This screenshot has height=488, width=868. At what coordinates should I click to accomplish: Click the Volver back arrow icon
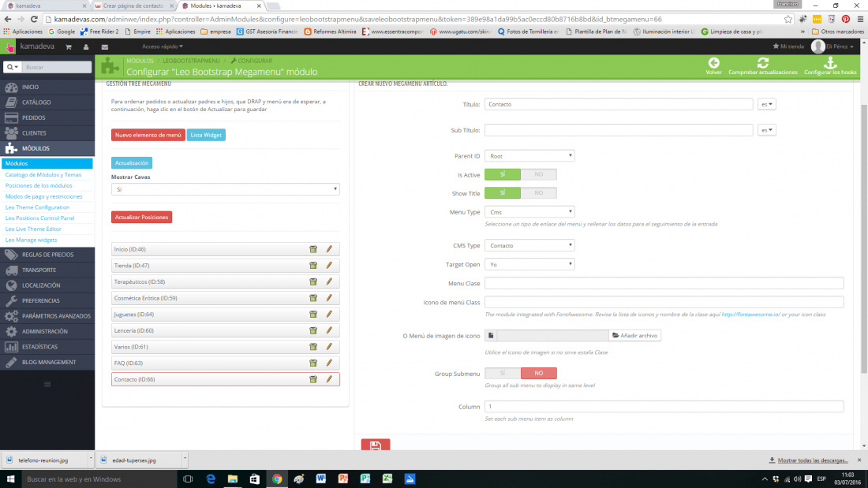coord(713,62)
